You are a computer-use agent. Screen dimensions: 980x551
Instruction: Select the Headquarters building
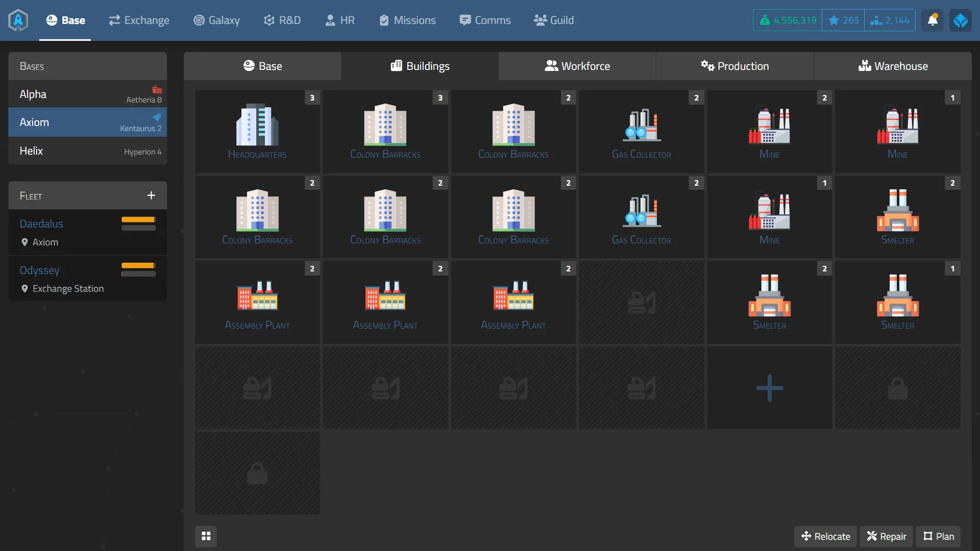coord(257,132)
